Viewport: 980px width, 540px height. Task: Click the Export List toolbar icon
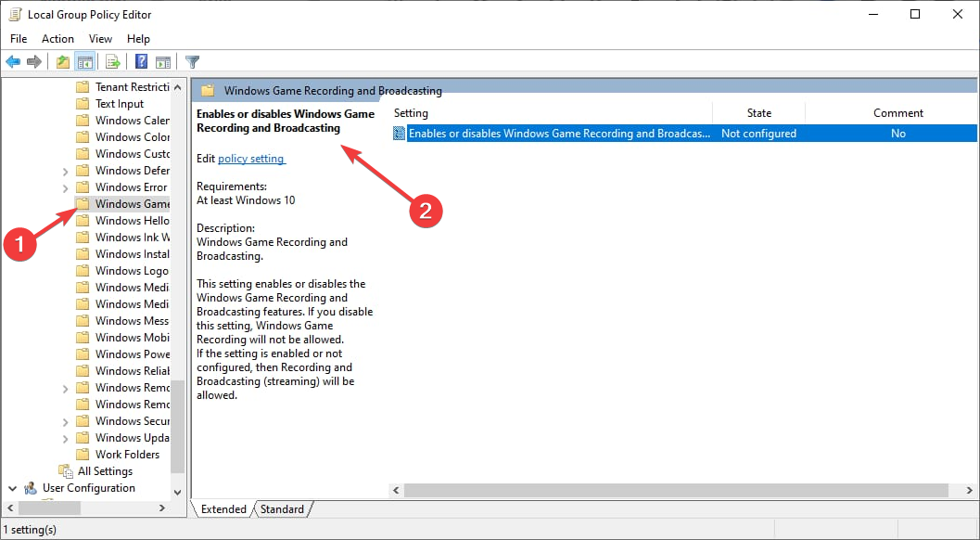click(112, 61)
